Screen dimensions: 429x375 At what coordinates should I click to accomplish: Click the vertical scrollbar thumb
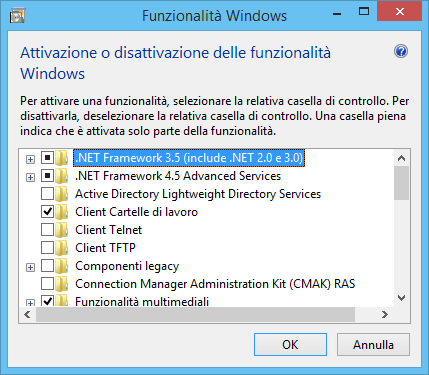click(401, 183)
